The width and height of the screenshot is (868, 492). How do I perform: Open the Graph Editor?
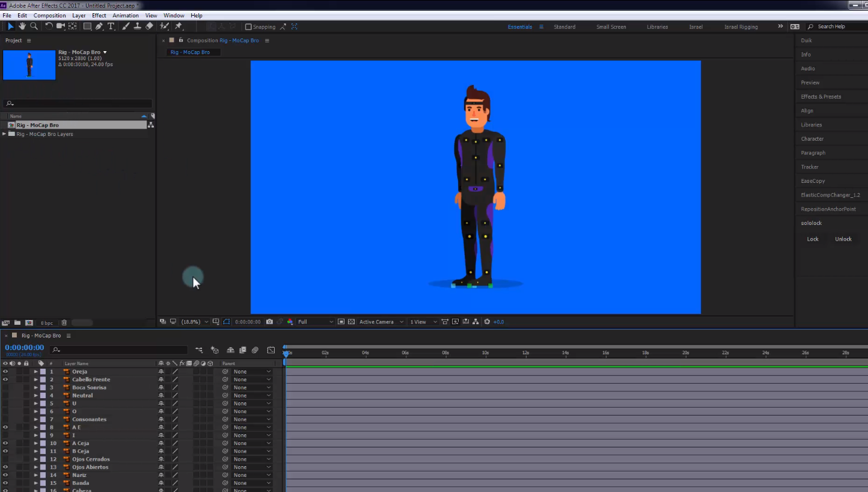coord(271,349)
